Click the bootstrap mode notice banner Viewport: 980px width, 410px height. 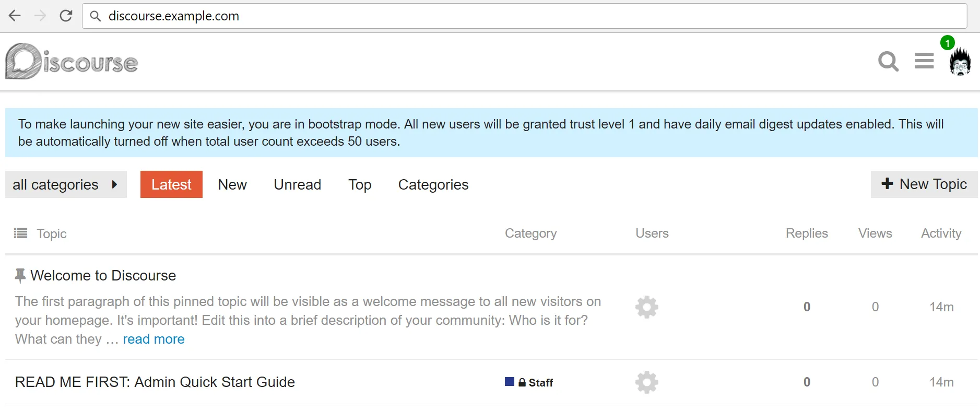click(x=491, y=133)
